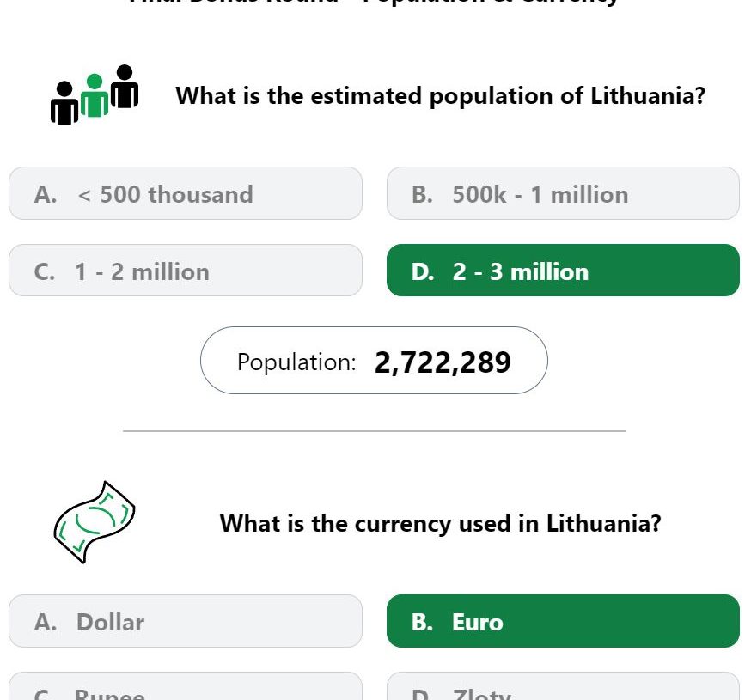Click the bonus round title at top
The height and width of the screenshot is (700, 751).
tap(374, 3)
